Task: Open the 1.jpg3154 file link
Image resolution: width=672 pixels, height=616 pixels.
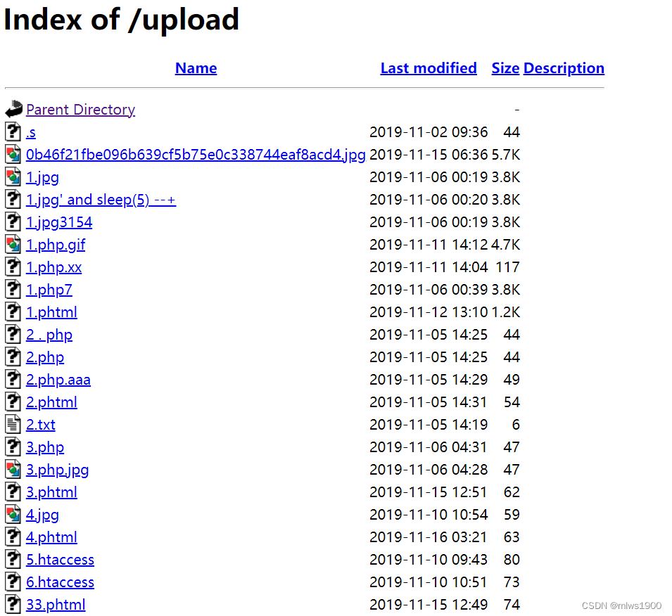Action: 59,222
